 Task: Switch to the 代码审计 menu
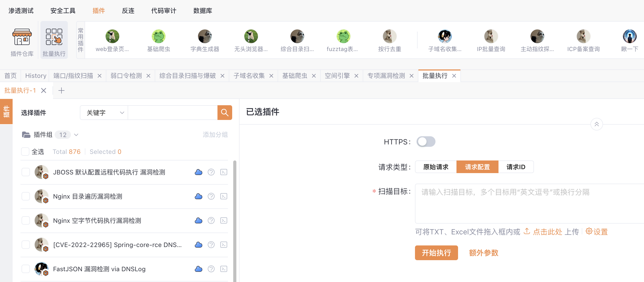coord(164,11)
